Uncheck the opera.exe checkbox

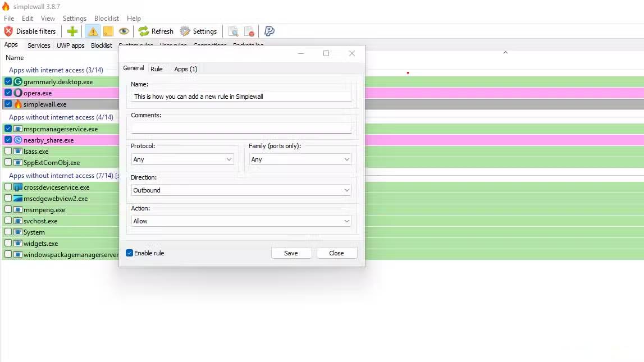pyautogui.click(x=8, y=93)
